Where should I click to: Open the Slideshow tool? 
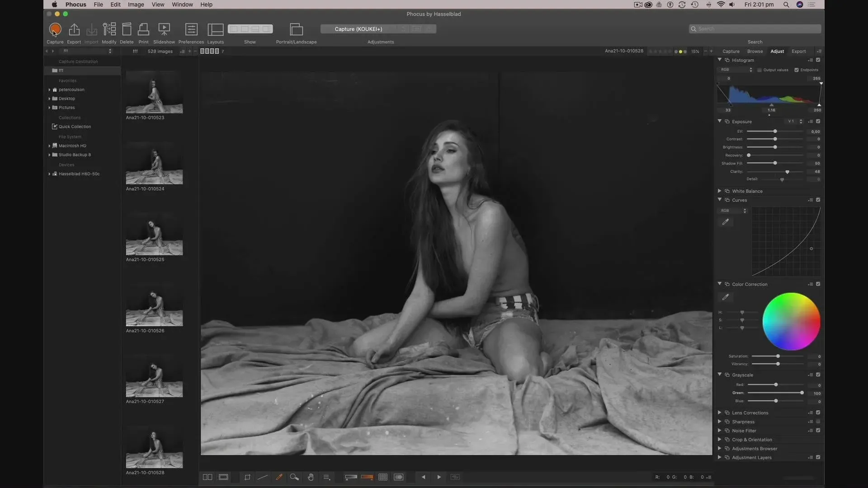click(164, 29)
